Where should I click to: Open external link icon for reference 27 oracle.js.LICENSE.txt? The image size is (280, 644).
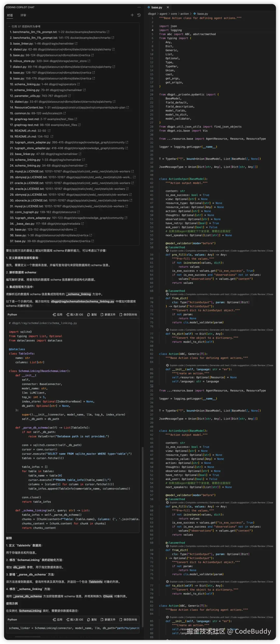(132, 183)
